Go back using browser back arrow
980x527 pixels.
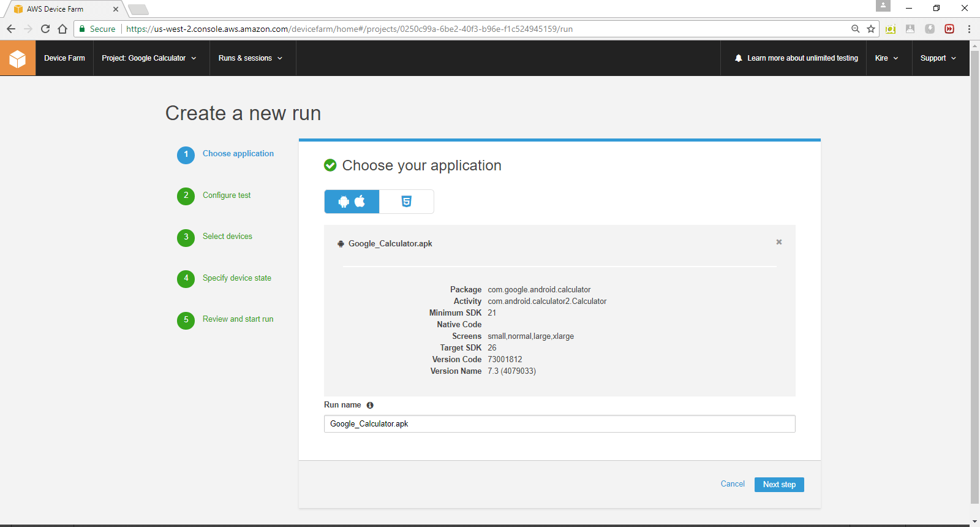click(x=11, y=29)
